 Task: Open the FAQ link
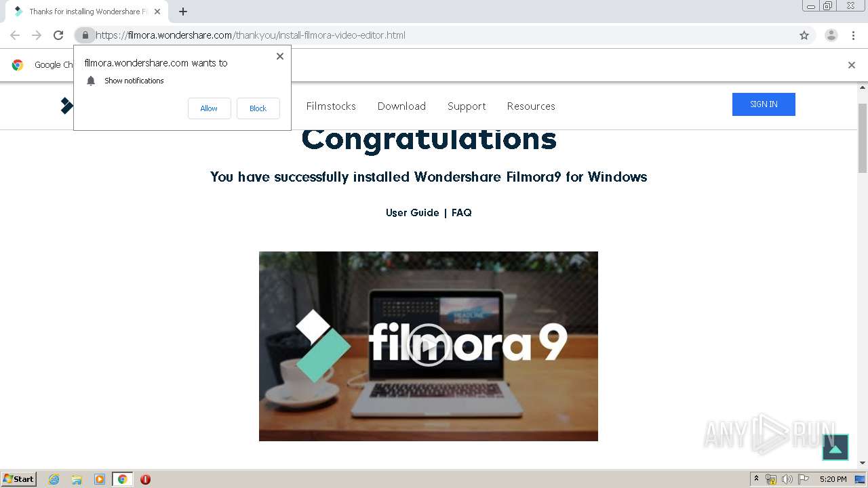click(x=462, y=213)
